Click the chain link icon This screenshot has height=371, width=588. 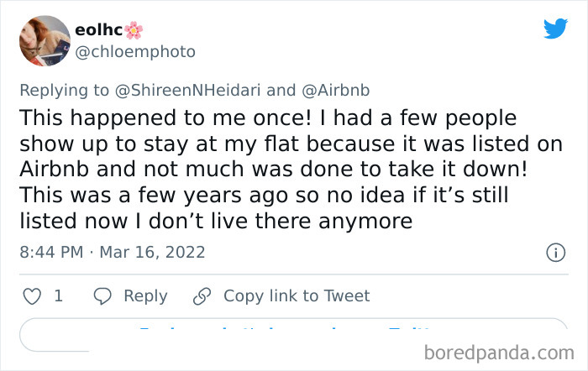(202, 295)
